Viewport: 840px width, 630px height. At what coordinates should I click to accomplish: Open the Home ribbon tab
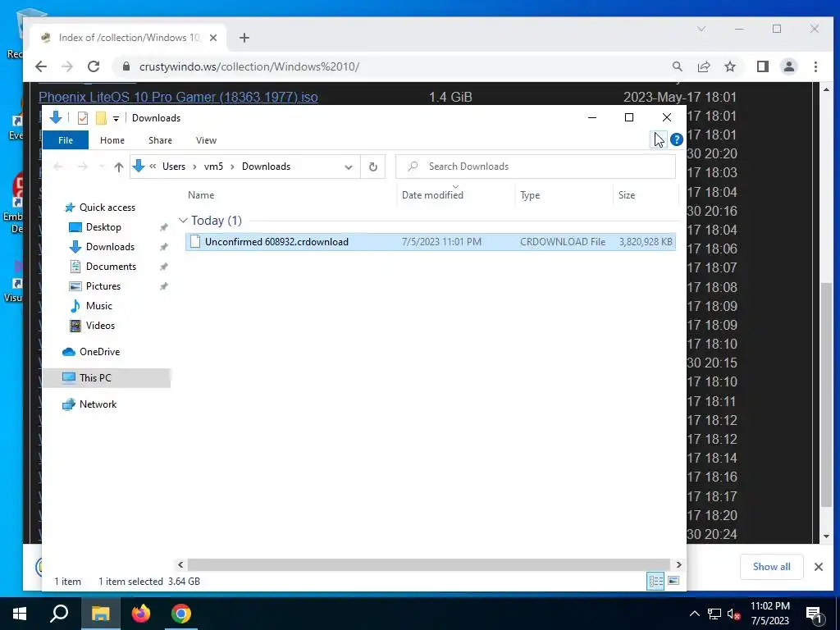click(x=112, y=140)
